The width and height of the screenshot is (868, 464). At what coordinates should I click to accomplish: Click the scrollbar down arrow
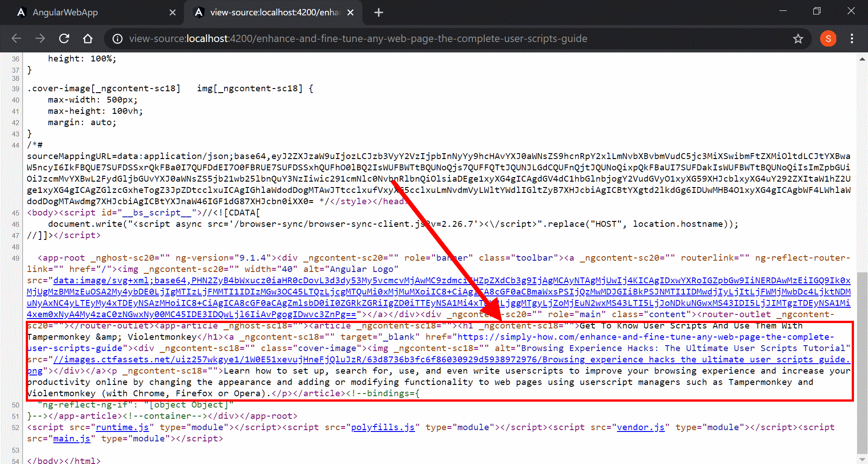pos(862,459)
